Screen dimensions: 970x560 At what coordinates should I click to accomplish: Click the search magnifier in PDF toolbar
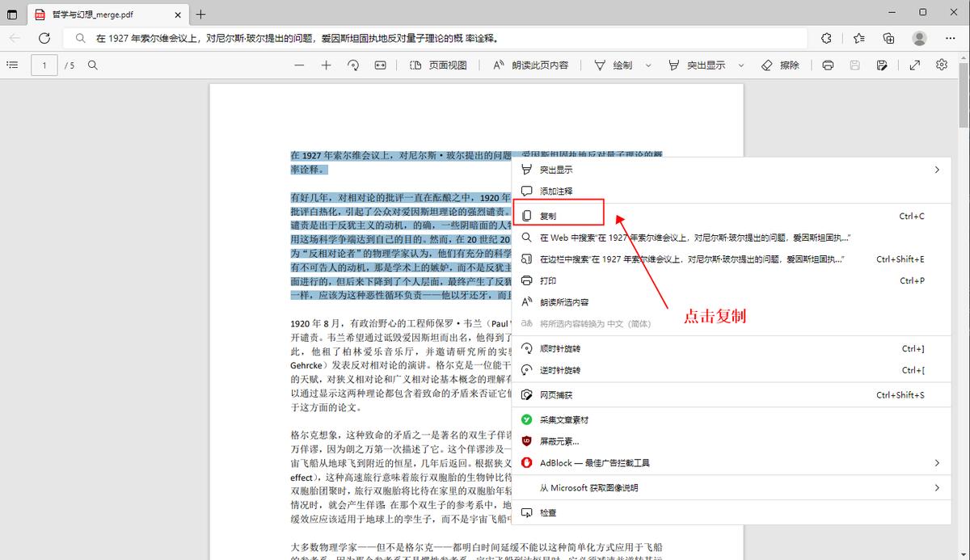[91, 65]
